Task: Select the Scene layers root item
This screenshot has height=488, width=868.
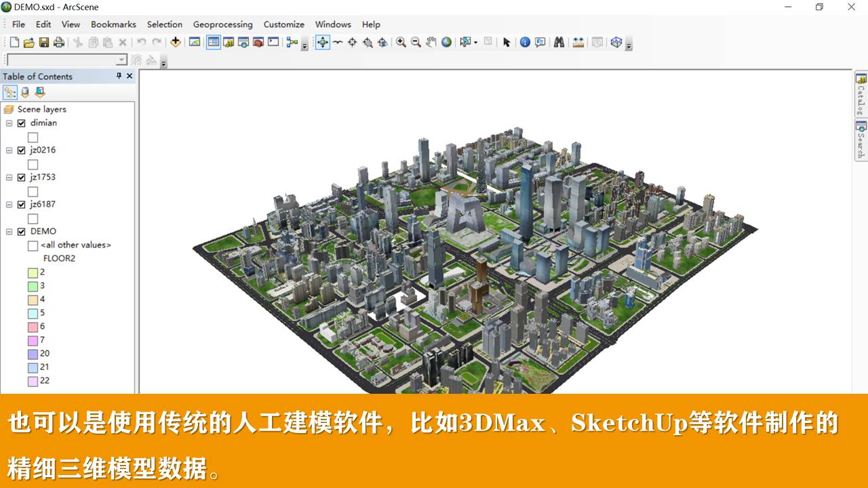Action: (x=41, y=109)
